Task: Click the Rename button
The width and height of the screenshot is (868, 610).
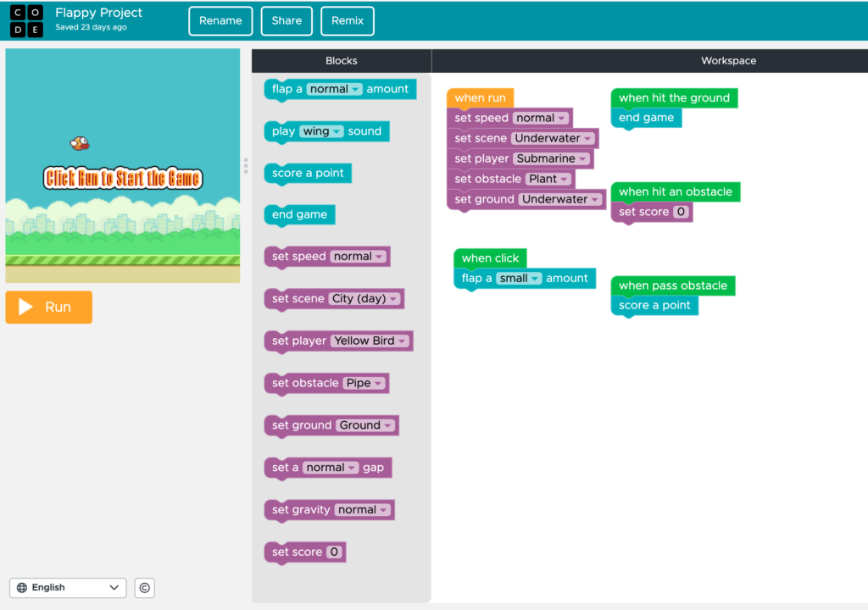Action: coord(220,21)
